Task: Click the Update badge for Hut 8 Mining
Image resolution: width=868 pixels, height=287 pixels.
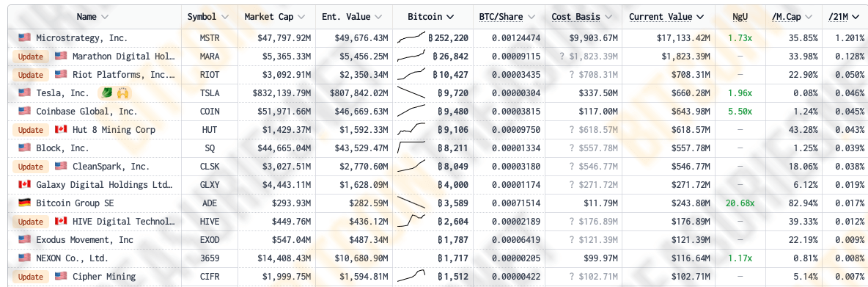Action: [31, 130]
